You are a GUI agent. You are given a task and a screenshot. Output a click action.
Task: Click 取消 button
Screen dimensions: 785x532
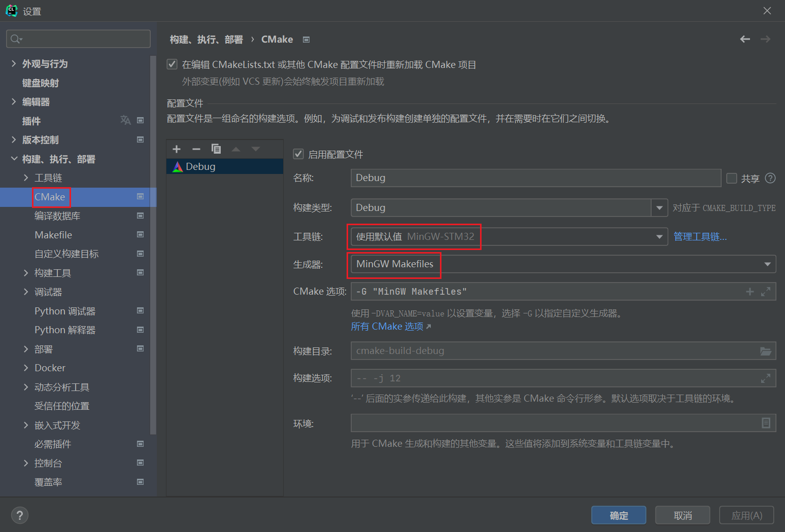[682, 515]
